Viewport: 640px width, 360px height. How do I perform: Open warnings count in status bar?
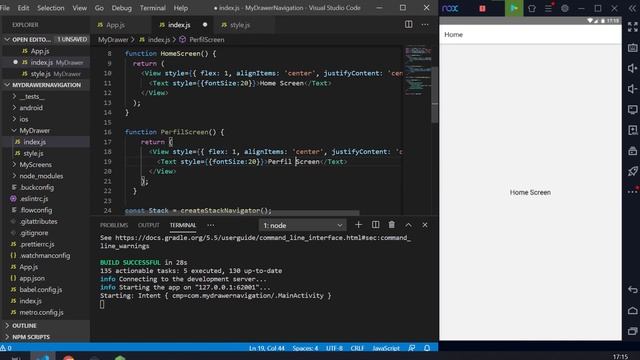[6, 348]
